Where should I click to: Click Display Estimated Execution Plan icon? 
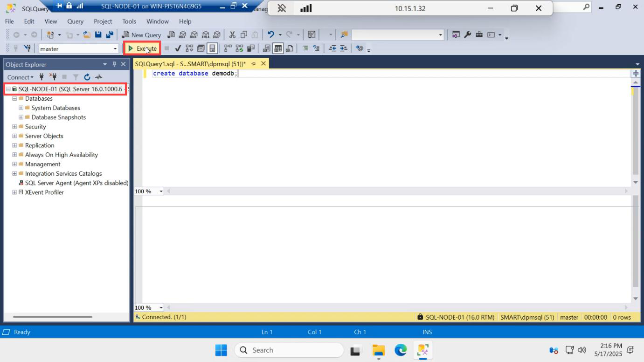189,48
